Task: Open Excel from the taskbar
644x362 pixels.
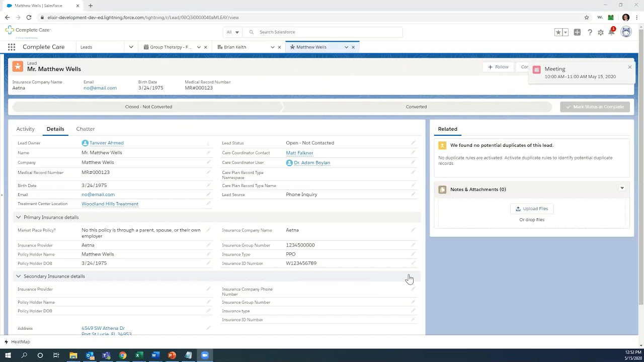Action: [138, 355]
